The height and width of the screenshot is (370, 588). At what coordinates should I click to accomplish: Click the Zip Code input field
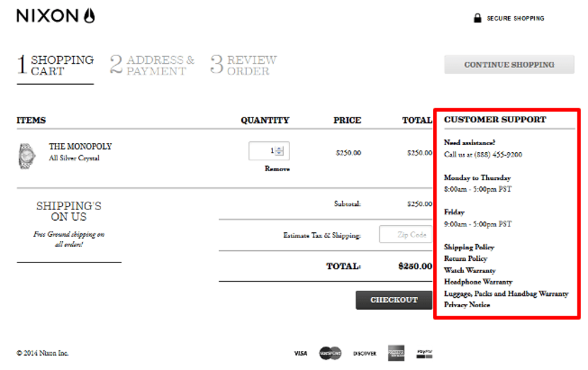coord(405,234)
